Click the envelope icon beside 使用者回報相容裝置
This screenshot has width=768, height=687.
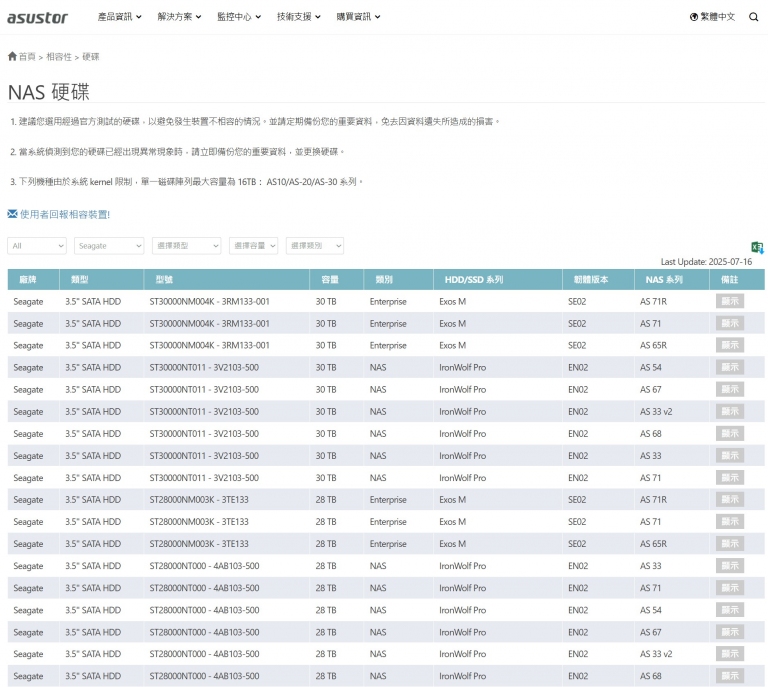click(x=13, y=213)
